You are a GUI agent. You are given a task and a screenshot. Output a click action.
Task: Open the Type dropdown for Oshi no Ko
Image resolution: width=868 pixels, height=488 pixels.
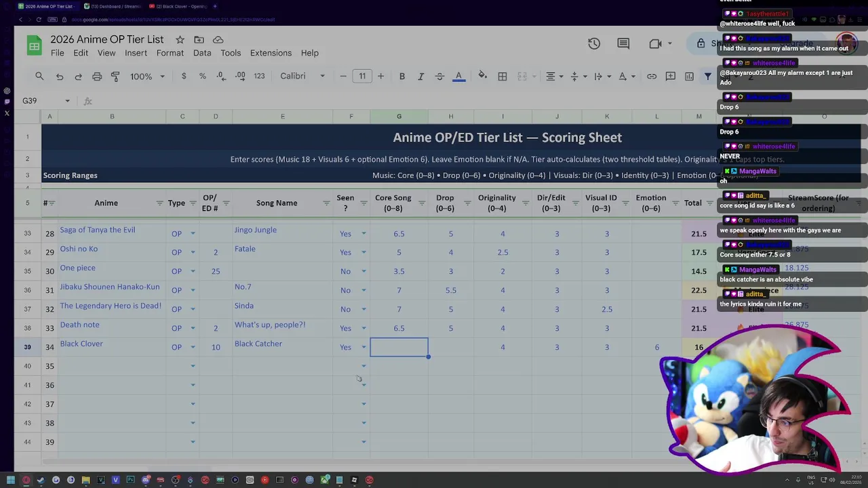click(193, 253)
